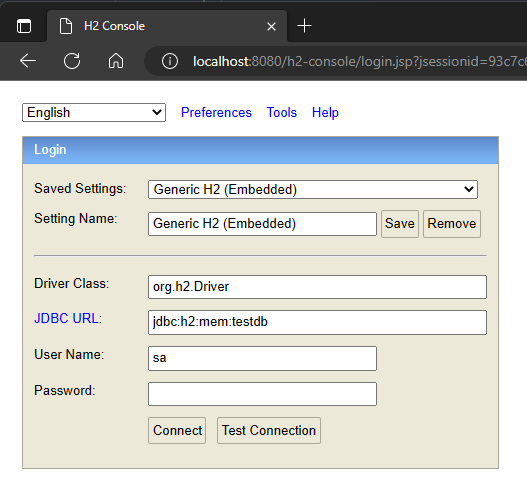The height and width of the screenshot is (490, 527).
Task: Click the Saved Settings label
Action: coord(80,189)
